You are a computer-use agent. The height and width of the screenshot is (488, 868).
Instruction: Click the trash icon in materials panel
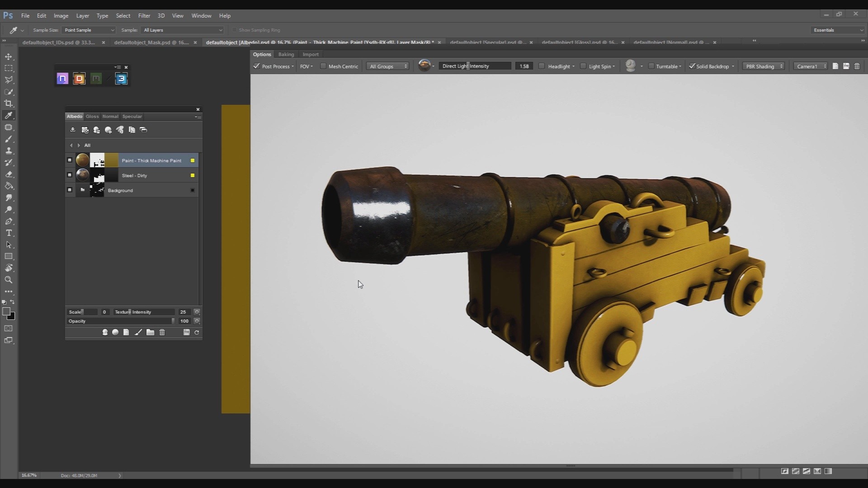click(x=162, y=333)
